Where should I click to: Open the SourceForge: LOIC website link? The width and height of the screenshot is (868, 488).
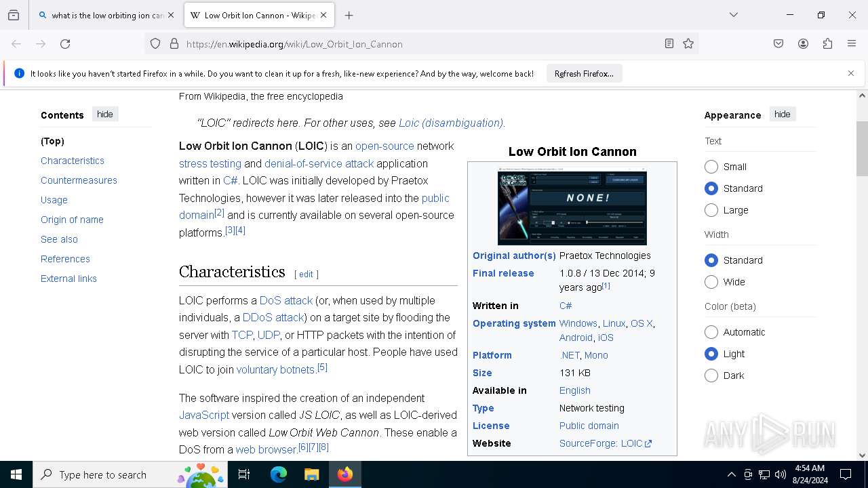605,443
